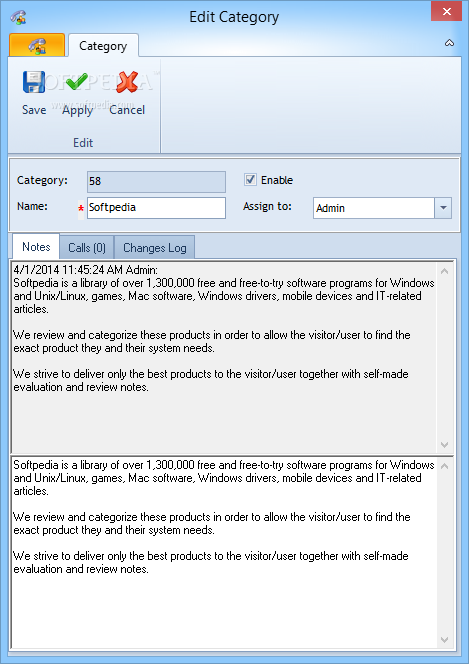Click the Save floppy disk icon
469x664 pixels.
(34, 82)
